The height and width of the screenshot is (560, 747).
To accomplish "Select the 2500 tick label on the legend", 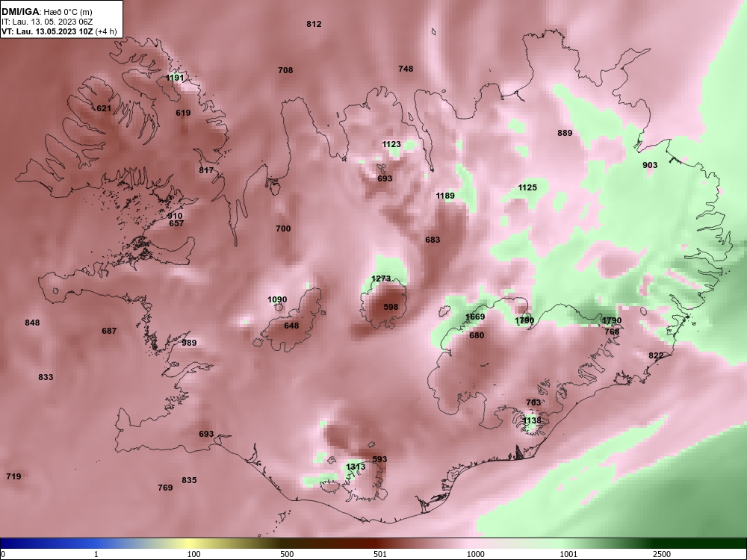I will pos(662,554).
